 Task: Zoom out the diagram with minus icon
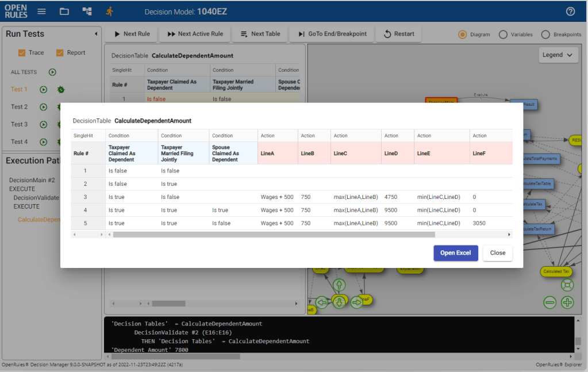click(x=550, y=302)
